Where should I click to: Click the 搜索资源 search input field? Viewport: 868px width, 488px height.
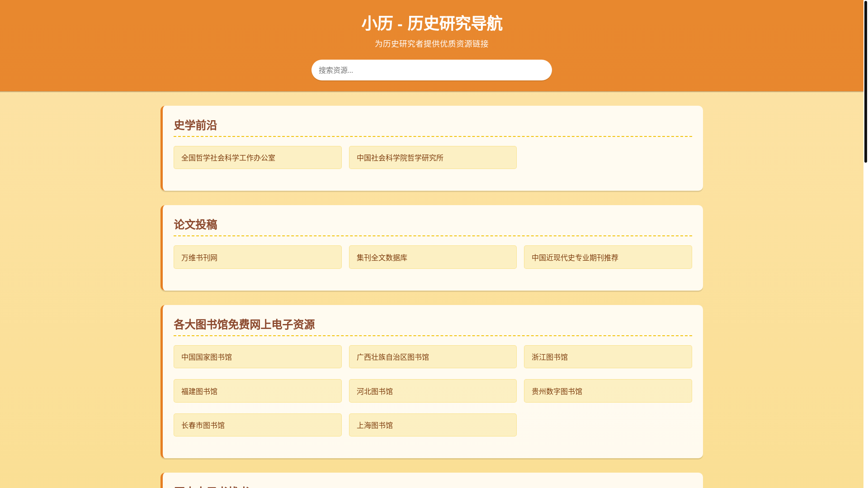pyautogui.click(x=431, y=70)
